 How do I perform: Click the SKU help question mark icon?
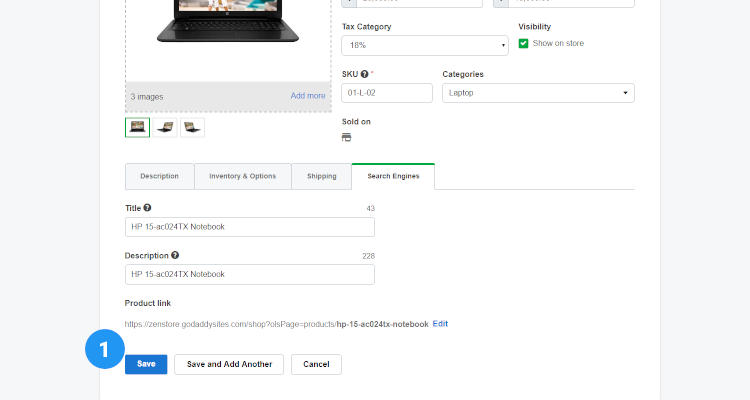tap(365, 74)
